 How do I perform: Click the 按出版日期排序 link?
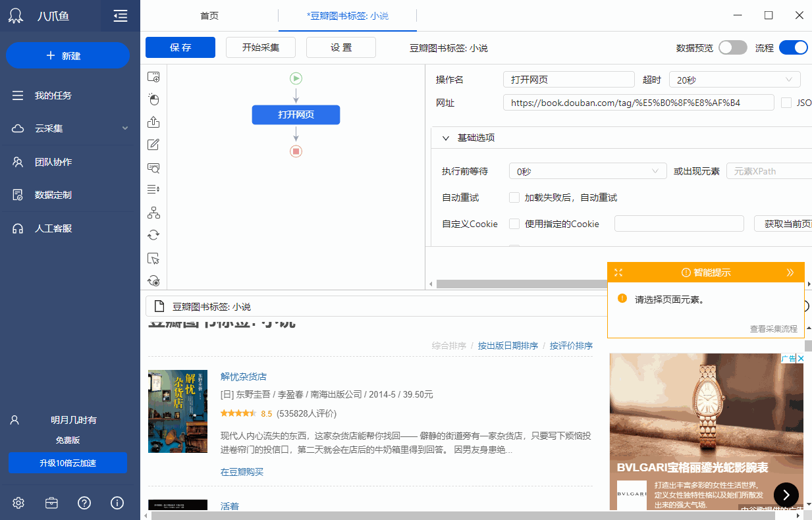pos(508,346)
